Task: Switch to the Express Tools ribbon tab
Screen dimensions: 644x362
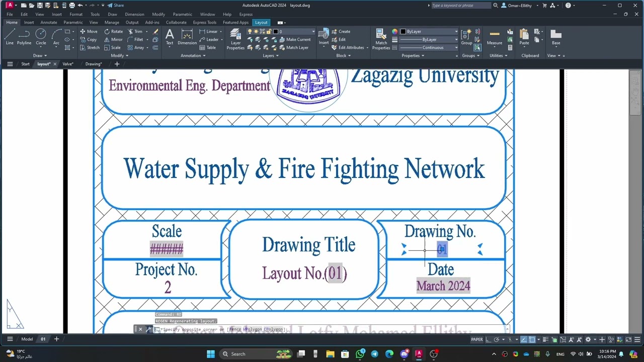Action: 204,22
